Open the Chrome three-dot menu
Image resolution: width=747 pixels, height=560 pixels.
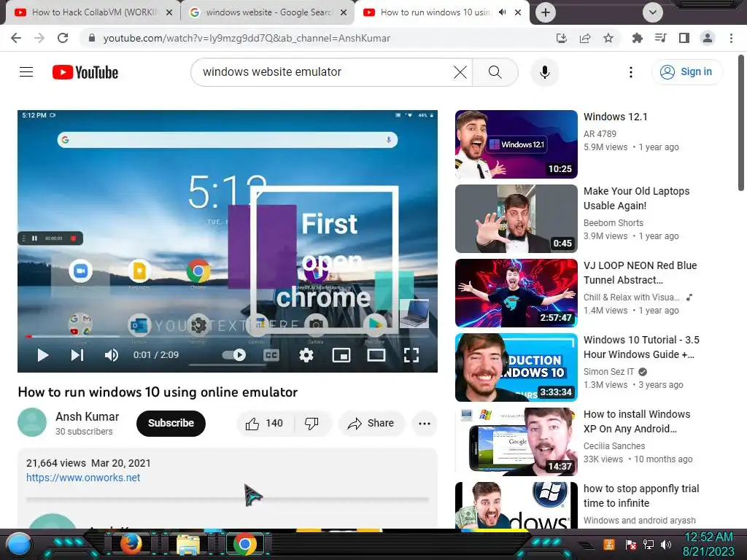click(x=731, y=38)
